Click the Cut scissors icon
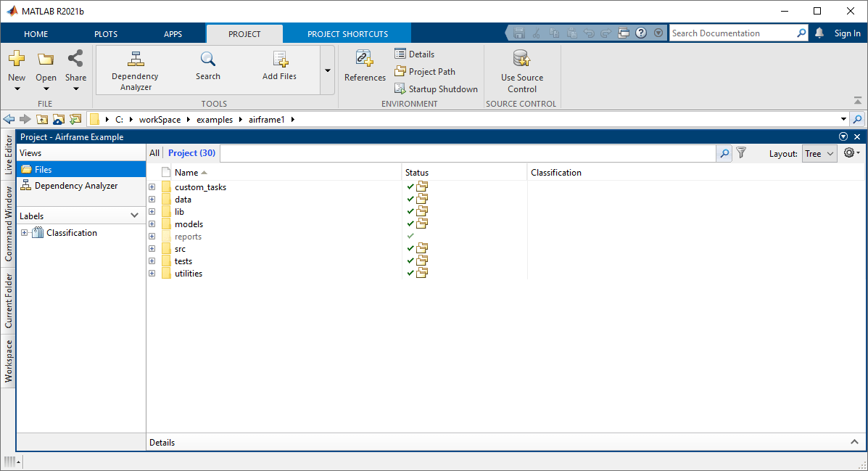Screen dimensions: 868x471 [x=536, y=33]
